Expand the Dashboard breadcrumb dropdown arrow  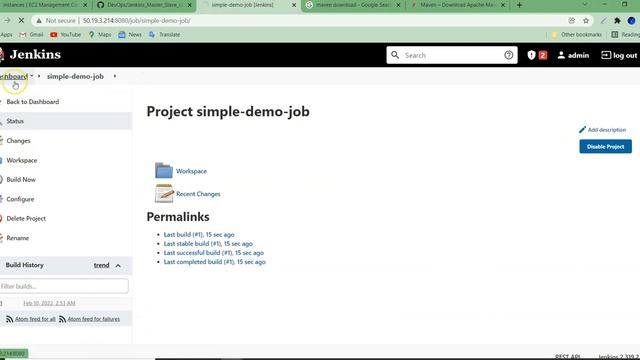click(32, 76)
